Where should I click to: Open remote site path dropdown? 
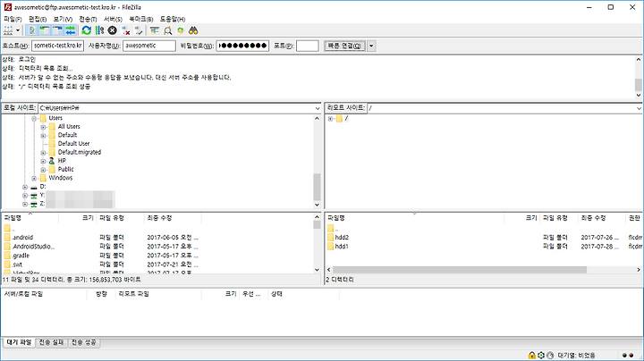(x=639, y=108)
